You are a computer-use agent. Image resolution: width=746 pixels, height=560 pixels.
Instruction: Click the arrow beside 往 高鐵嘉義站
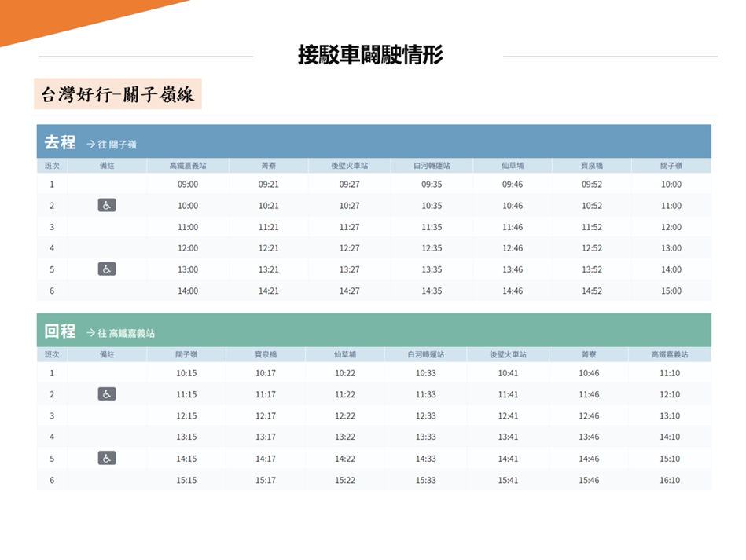click(x=90, y=333)
